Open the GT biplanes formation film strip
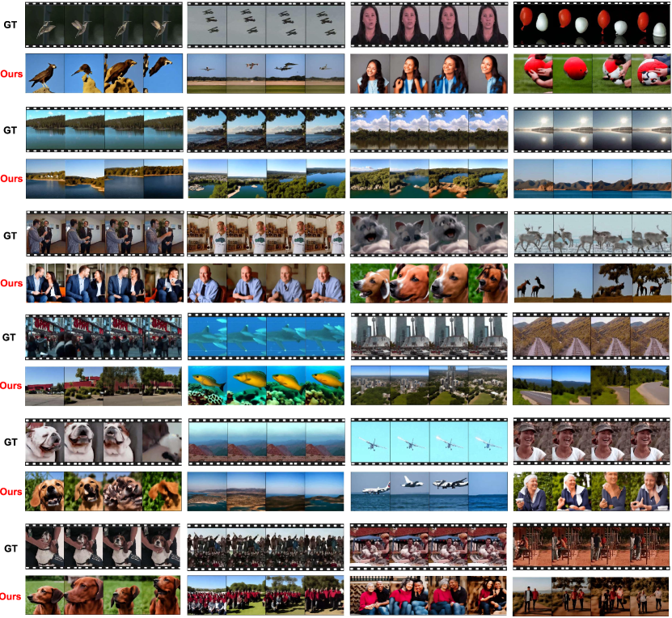Screen dimensions: 672x618 pyautogui.click(x=266, y=25)
